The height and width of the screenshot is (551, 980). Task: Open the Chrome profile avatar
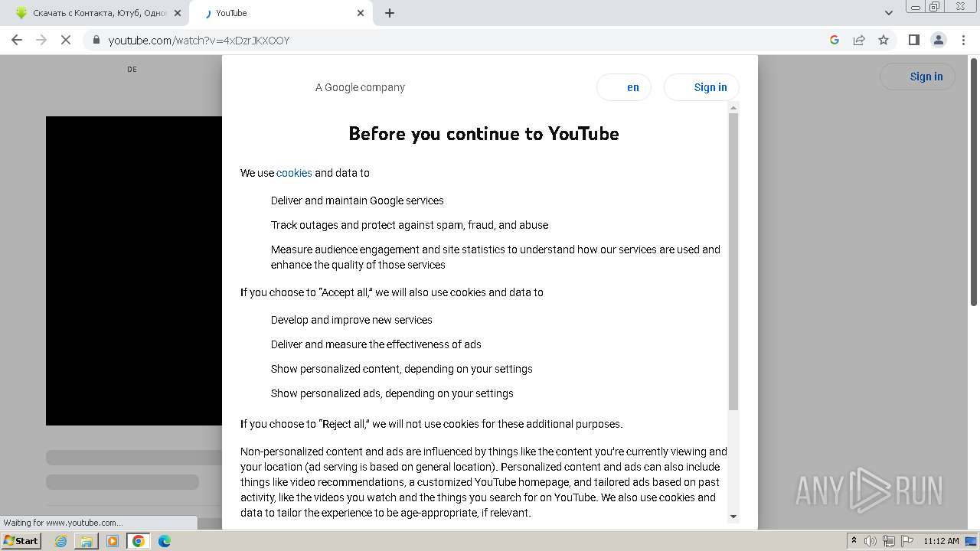938,40
